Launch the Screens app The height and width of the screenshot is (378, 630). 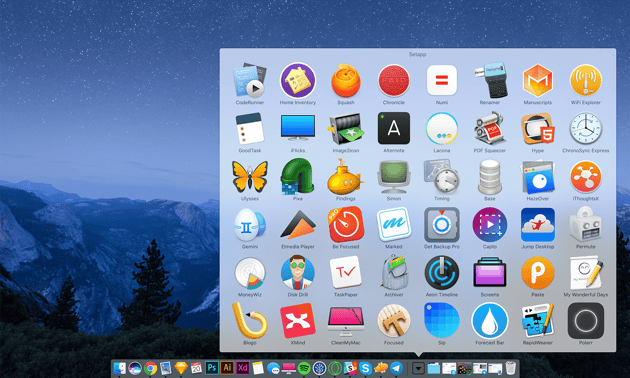pos(490,272)
